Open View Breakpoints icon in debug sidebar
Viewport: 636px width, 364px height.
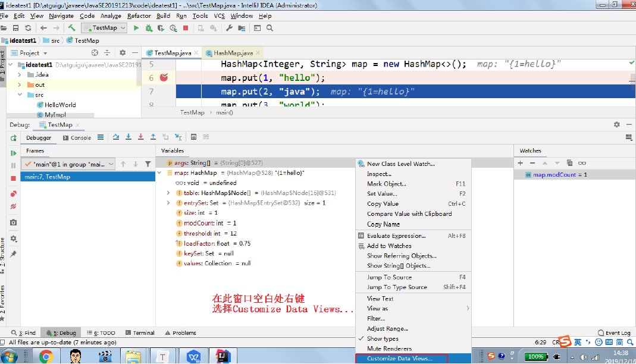point(13,194)
